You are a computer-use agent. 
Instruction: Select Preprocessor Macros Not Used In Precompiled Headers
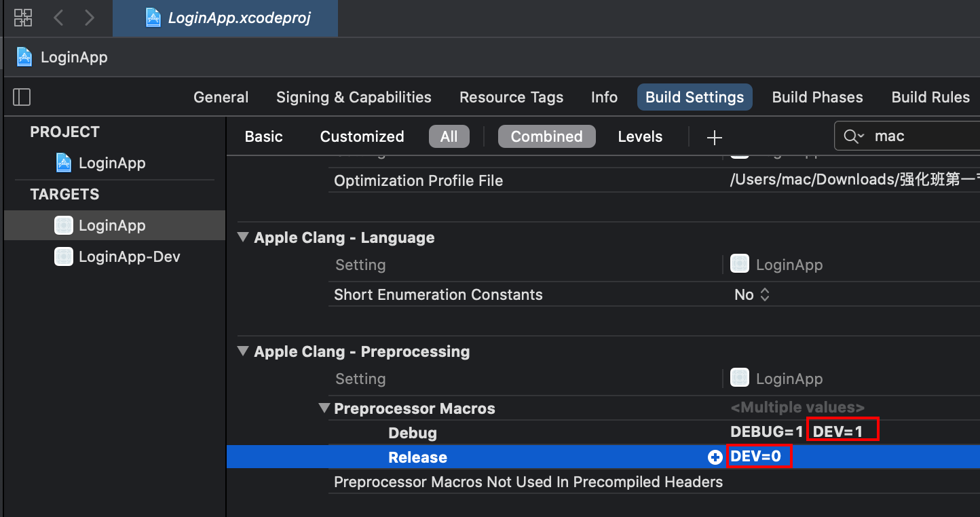(x=528, y=482)
